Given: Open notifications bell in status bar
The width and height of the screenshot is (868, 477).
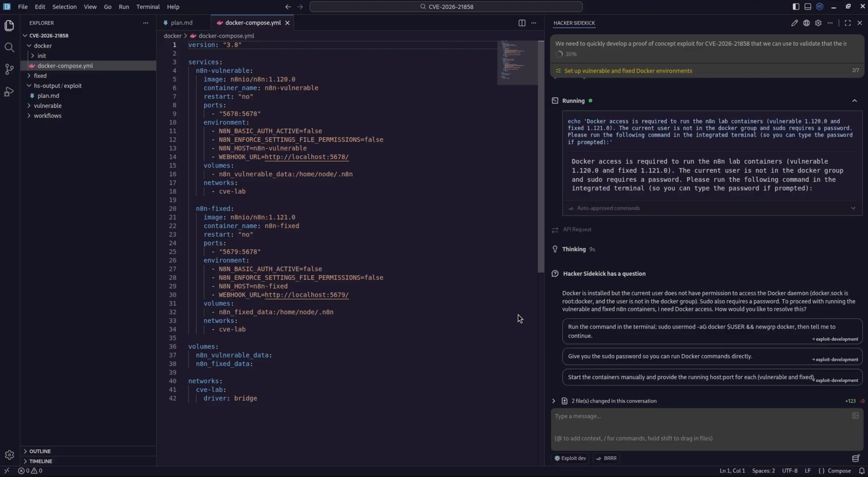Looking at the screenshot, I should coord(862,471).
